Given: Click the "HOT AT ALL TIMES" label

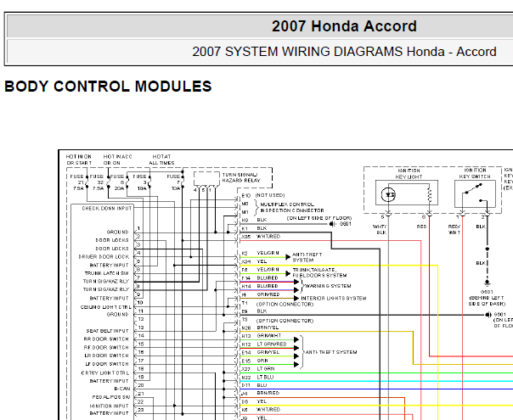Looking at the screenshot, I should point(161,160).
